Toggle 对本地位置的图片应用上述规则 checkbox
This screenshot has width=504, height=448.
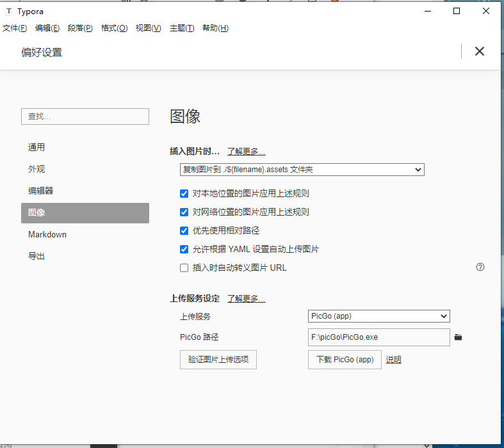click(184, 193)
